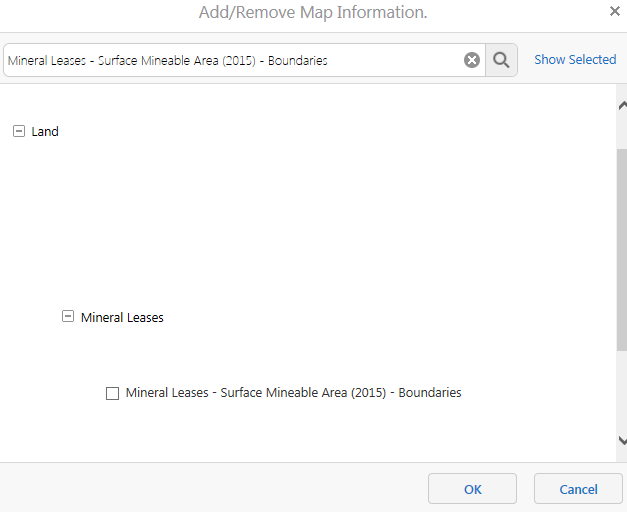This screenshot has height=512, width=627.
Task: Click the magnifying glass search icon
Action: click(x=501, y=60)
